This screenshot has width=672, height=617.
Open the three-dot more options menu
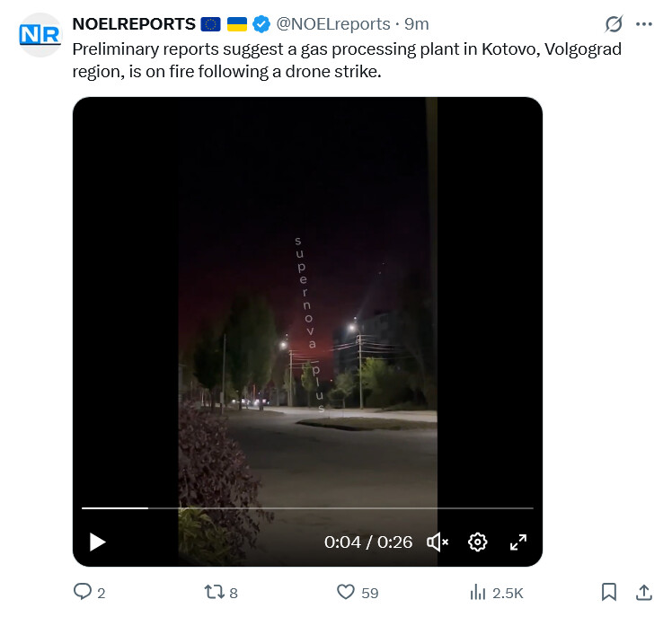pyautogui.click(x=643, y=24)
